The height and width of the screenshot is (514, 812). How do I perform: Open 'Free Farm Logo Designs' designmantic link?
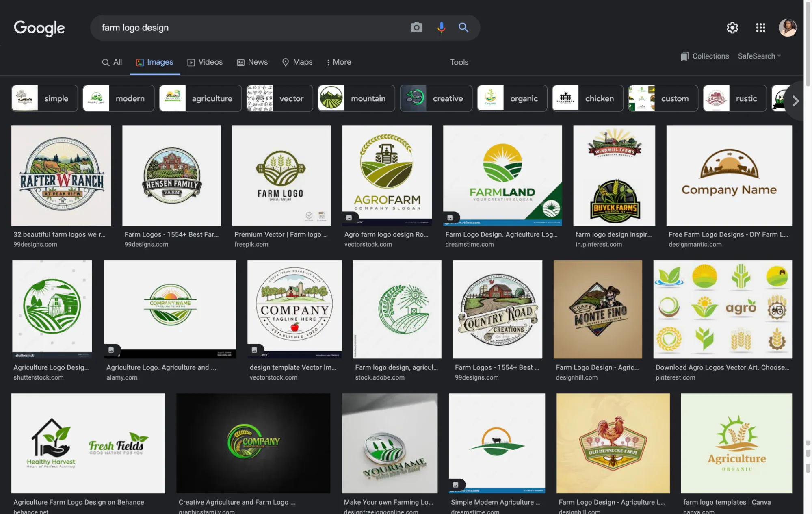(728, 234)
